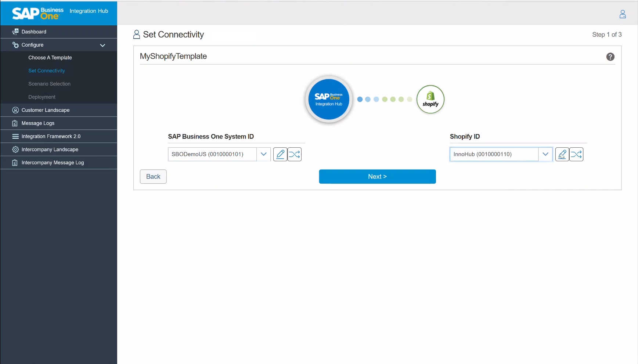Click the Set Connectivity title person icon

pos(137,35)
